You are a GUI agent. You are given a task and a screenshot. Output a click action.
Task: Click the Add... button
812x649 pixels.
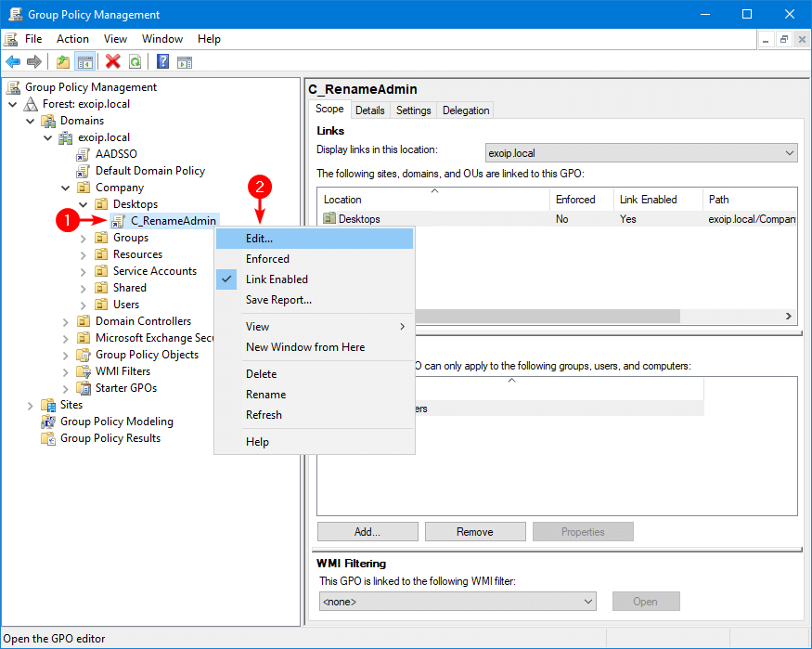coord(367,532)
